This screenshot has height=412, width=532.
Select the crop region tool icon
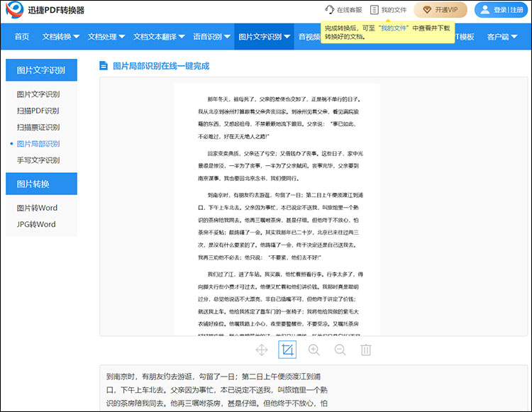287,350
